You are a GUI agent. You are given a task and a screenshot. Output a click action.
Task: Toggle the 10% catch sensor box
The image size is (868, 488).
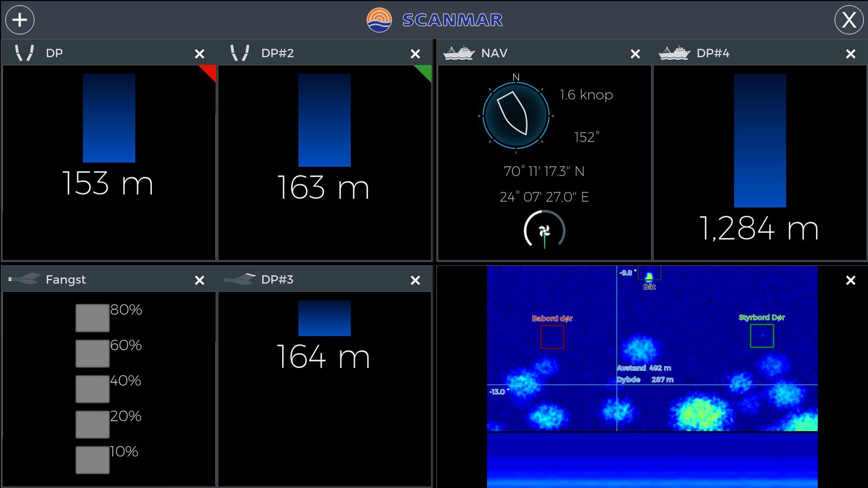(92, 460)
